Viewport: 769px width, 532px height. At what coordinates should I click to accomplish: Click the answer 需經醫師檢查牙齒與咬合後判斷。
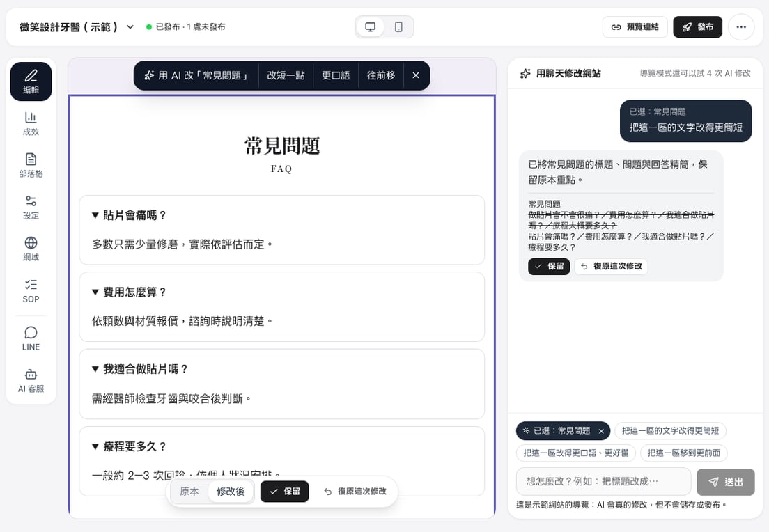pyautogui.click(x=171, y=398)
